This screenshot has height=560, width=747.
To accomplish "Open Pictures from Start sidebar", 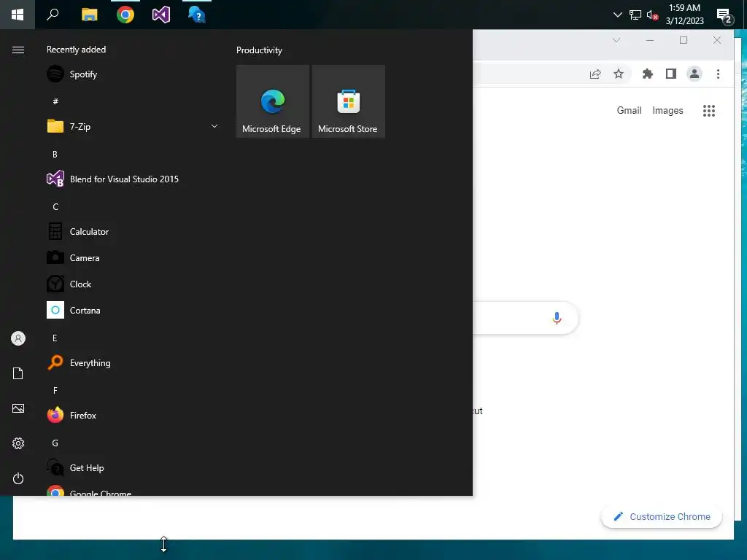I will point(18,408).
